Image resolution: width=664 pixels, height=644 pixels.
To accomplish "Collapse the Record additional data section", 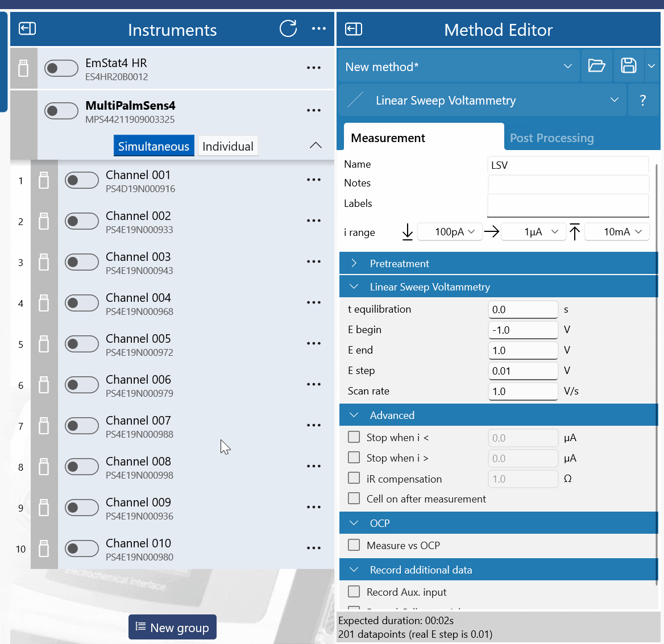I will tap(499, 570).
